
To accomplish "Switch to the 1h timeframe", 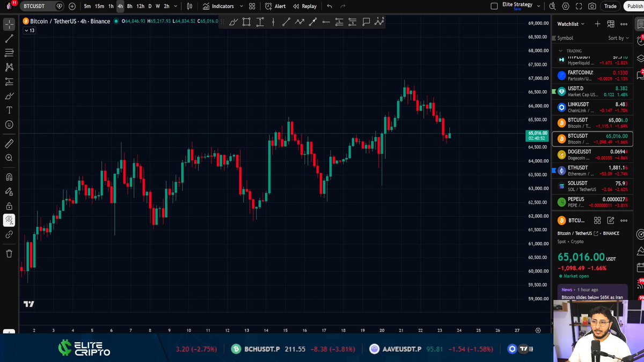I will click(x=111, y=6).
